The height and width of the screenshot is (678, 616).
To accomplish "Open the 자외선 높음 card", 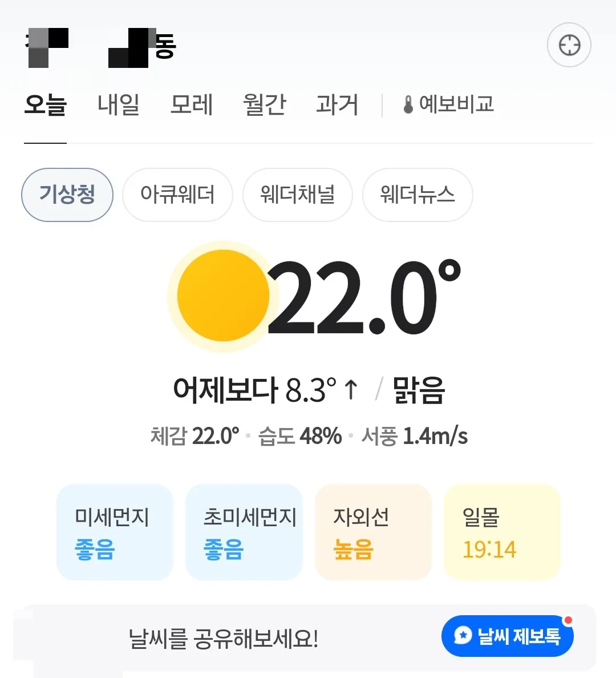I will click(373, 532).
